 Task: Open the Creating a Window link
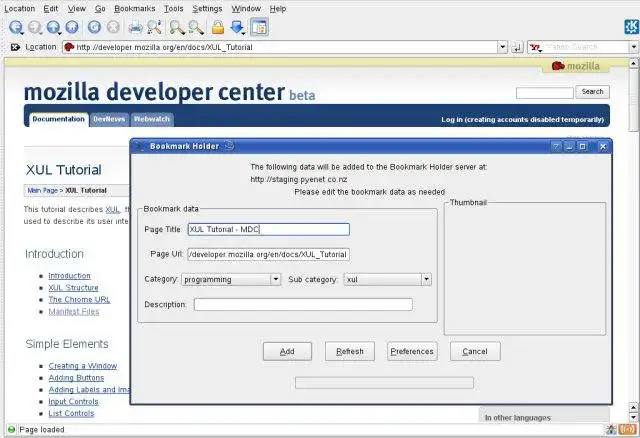click(x=83, y=366)
